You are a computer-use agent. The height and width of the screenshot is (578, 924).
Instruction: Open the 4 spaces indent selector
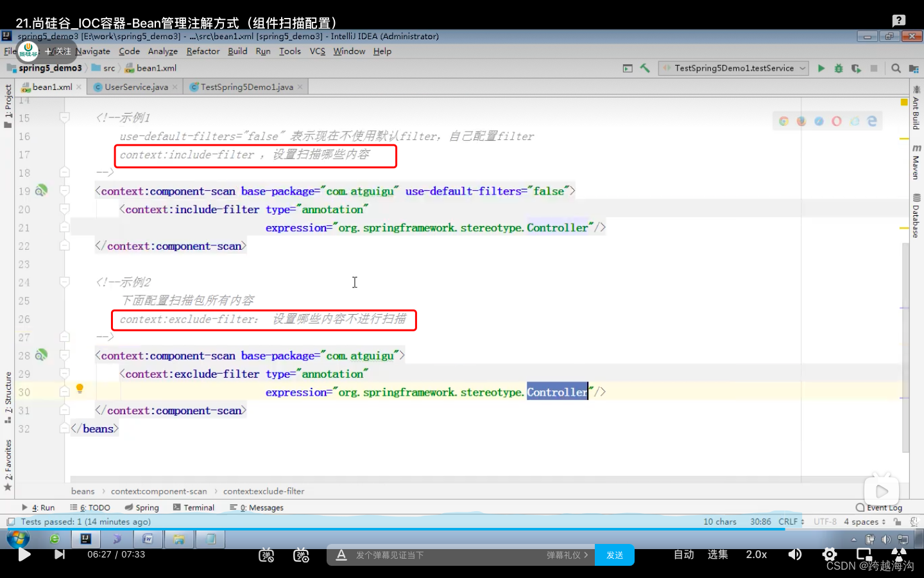pos(864,521)
